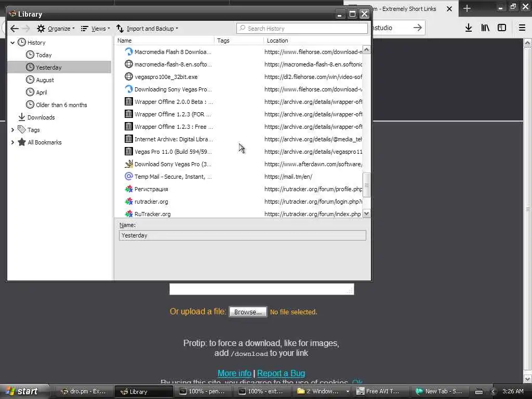The height and width of the screenshot is (399, 532).
Task: Open Import and Backup menu
Action: pyautogui.click(x=147, y=29)
